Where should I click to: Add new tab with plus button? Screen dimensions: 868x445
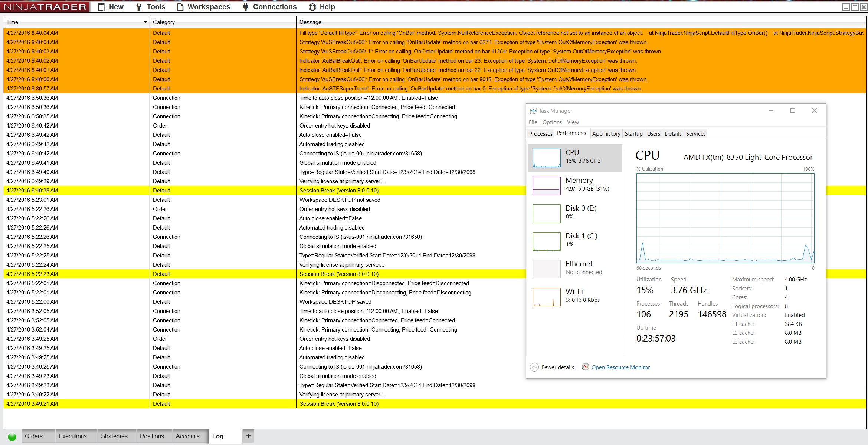(x=248, y=436)
